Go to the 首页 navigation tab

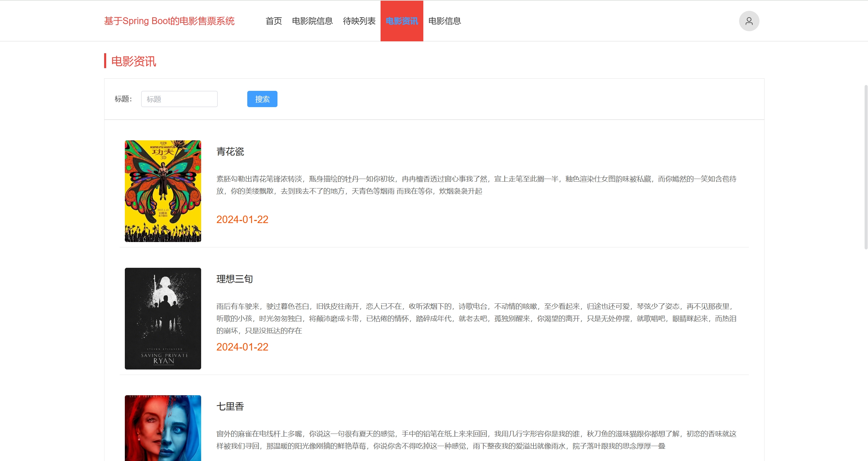(274, 21)
